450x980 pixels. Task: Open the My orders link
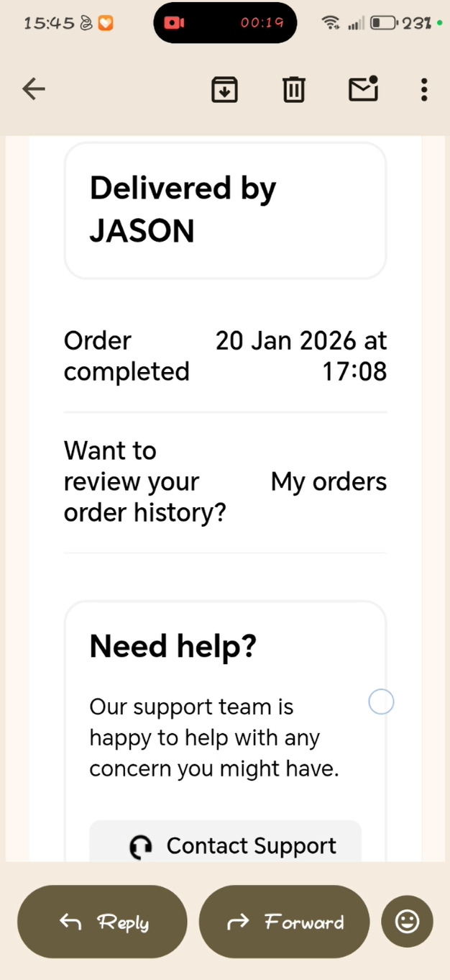point(329,482)
